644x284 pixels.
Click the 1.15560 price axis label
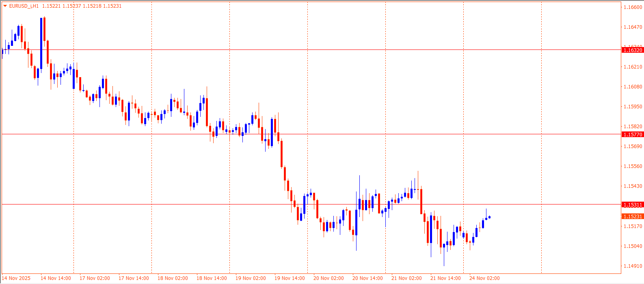tap(633, 166)
